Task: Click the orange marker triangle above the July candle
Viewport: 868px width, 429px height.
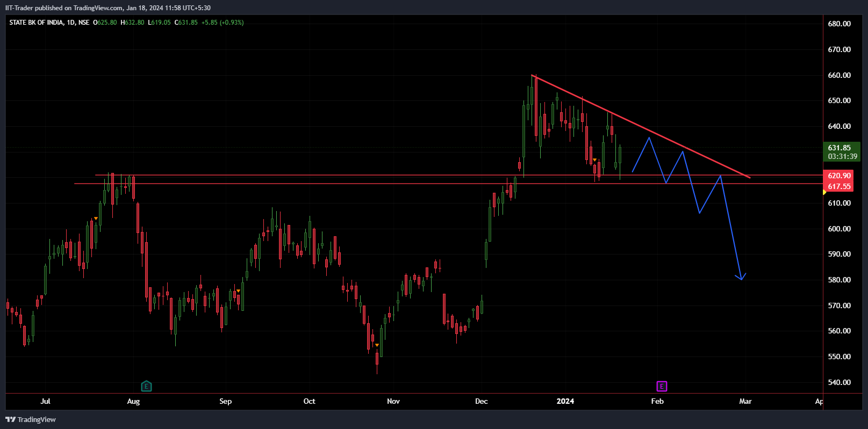Action: pos(96,218)
